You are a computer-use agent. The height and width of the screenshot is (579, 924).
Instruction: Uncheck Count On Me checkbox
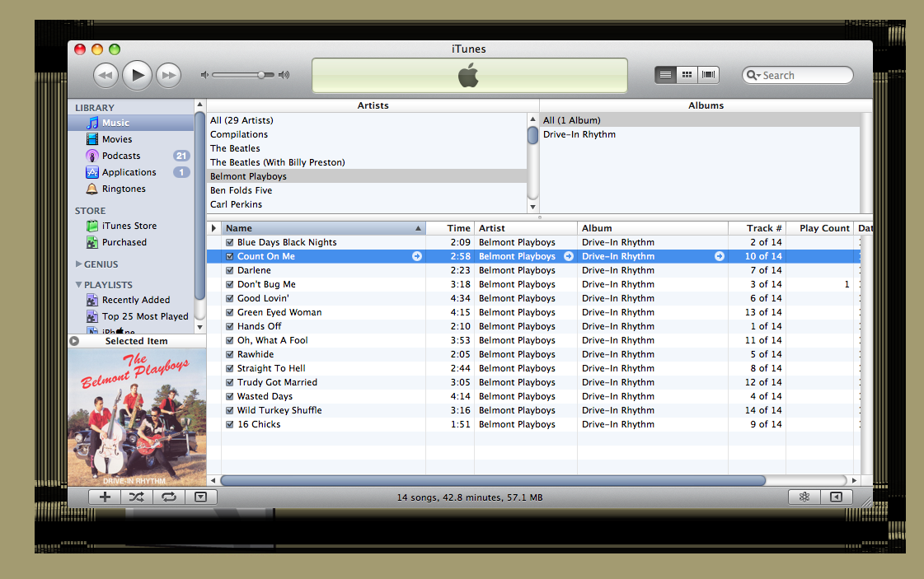pos(230,256)
